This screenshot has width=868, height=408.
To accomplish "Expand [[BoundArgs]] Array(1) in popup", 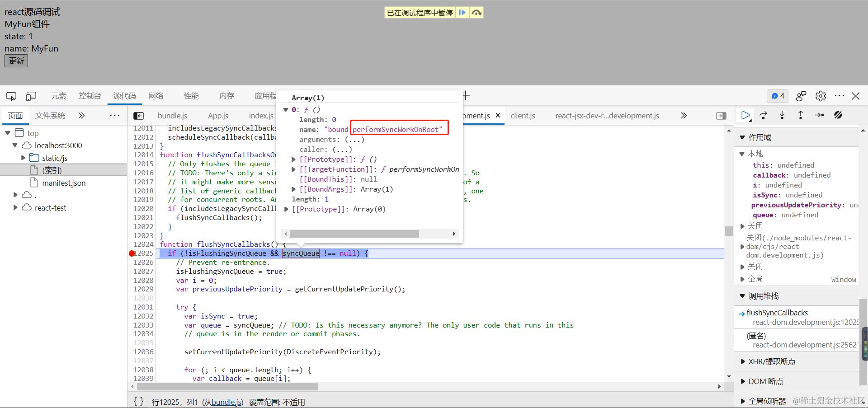I will click(293, 189).
